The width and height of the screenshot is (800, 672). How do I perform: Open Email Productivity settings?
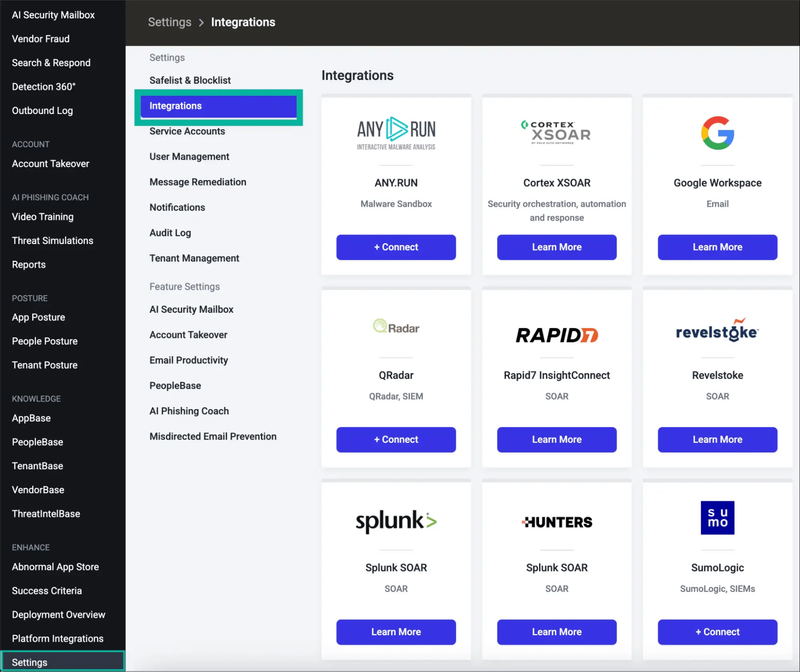point(188,360)
